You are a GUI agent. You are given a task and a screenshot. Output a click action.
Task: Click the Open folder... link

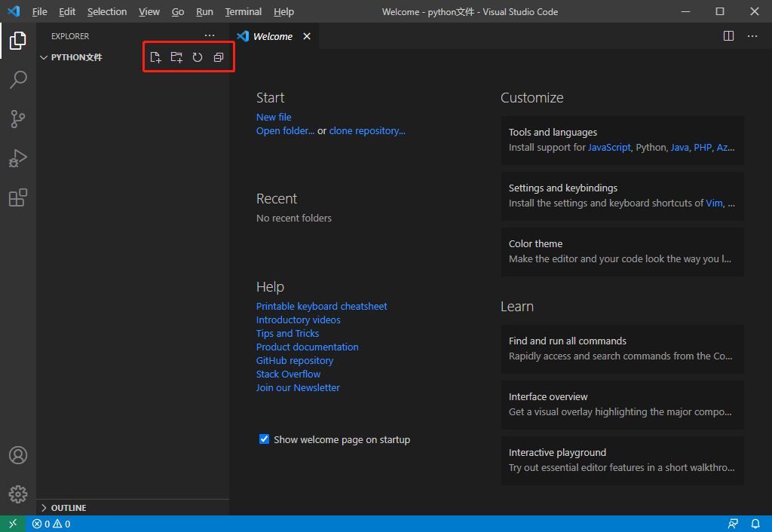point(285,131)
